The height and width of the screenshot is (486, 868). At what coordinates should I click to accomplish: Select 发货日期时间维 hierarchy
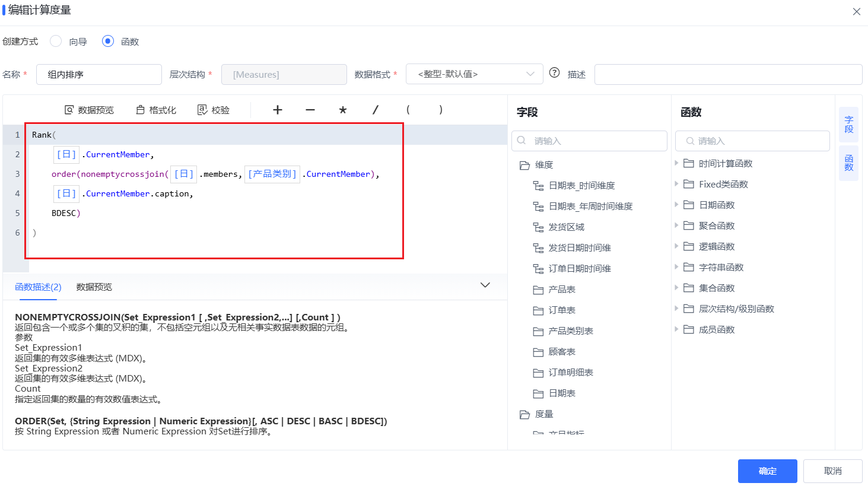[x=580, y=248]
